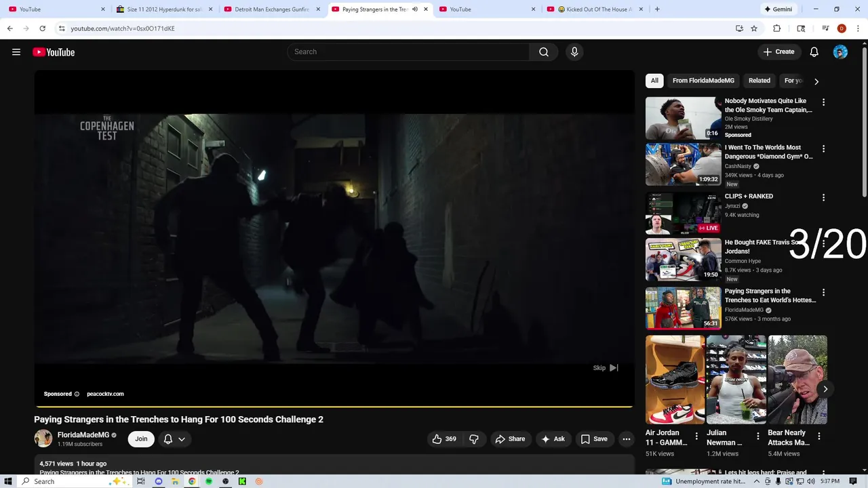Open options for Ole Smoky sponsored video

(824, 102)
